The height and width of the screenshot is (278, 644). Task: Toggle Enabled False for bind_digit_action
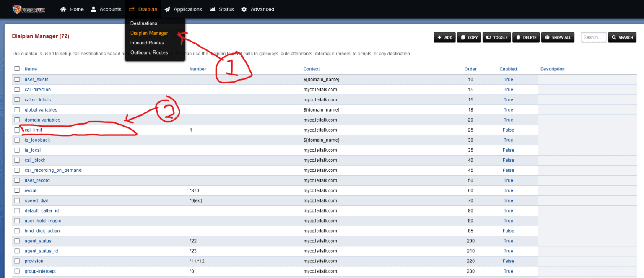(x=508, y=231)
